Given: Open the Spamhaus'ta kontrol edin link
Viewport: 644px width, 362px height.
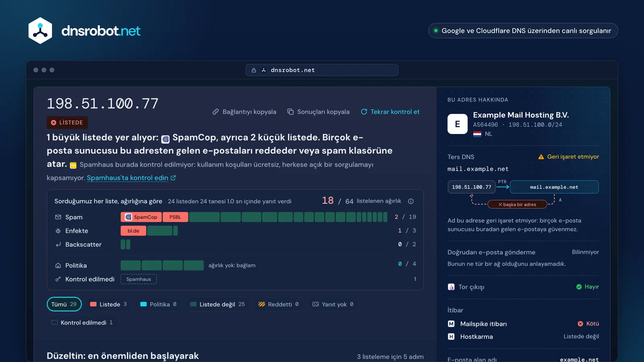Looking at the screenshot, I should (x=131, y=178).
